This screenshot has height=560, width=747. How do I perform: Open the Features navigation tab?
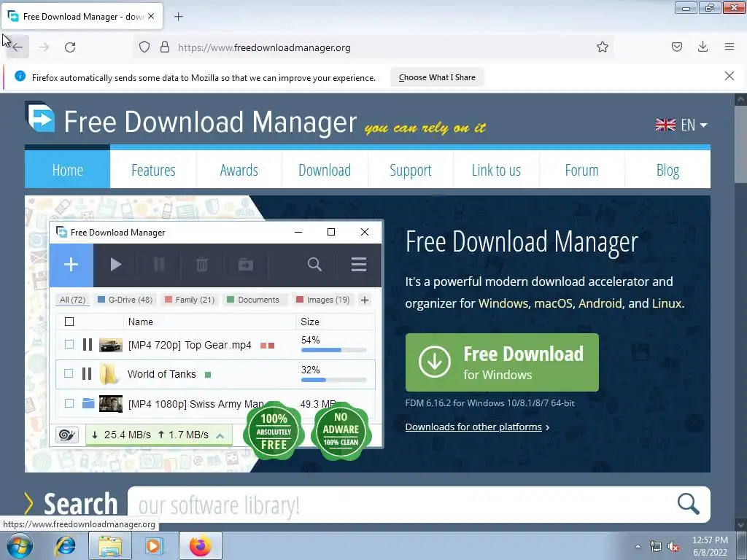[153, 169]
